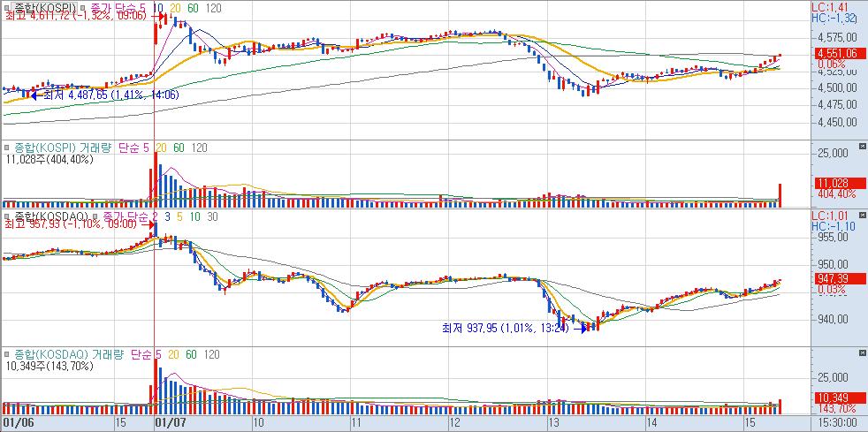The width and height of the screenshot is (868, 432).
Task: Close the KOSPI volume pane with its X button
Action: (x=861, y=146)
